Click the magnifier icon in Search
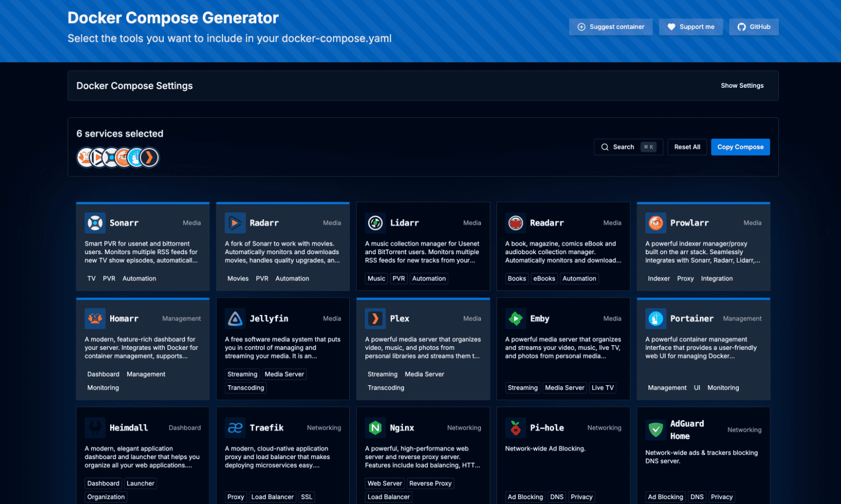 (x=605, y=147)
